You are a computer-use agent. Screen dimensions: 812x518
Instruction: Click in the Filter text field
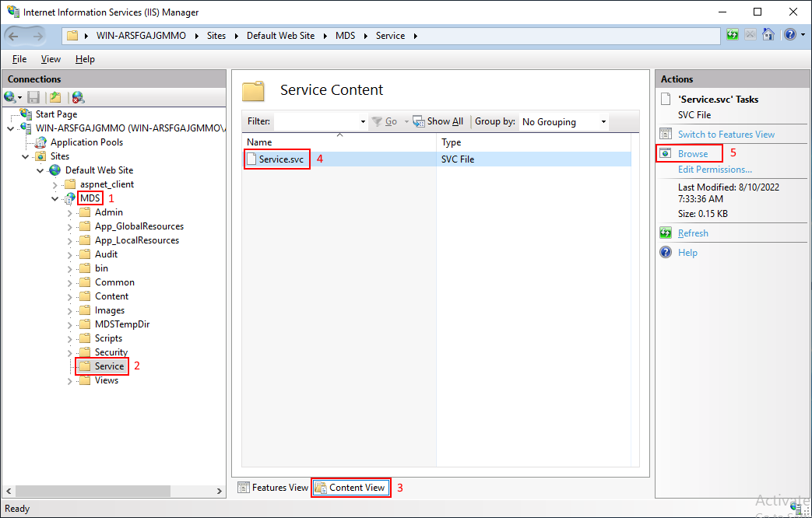coord(316,121)
